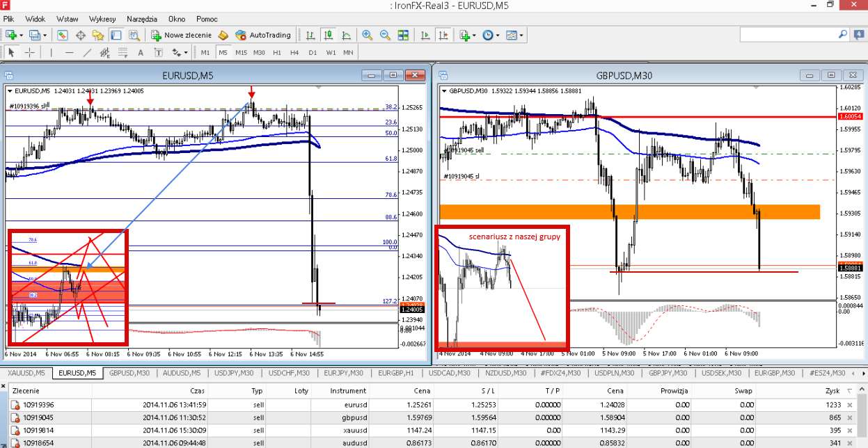The width and height of the screenshot is (868, 448).
Task: Toggle chart auto scroll
Action: 425,35
